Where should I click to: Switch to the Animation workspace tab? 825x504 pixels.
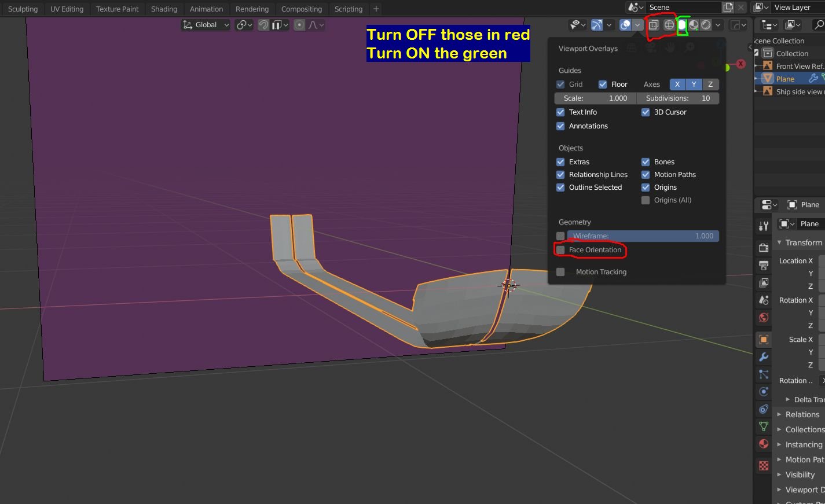(x=206, y=9)
